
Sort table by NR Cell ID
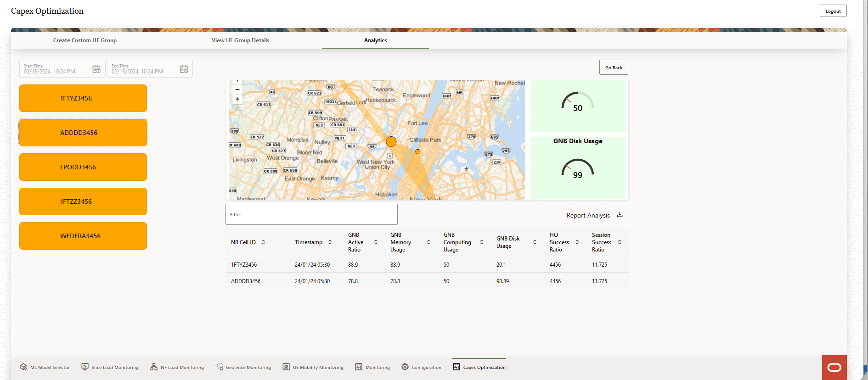tap(264, 242)
